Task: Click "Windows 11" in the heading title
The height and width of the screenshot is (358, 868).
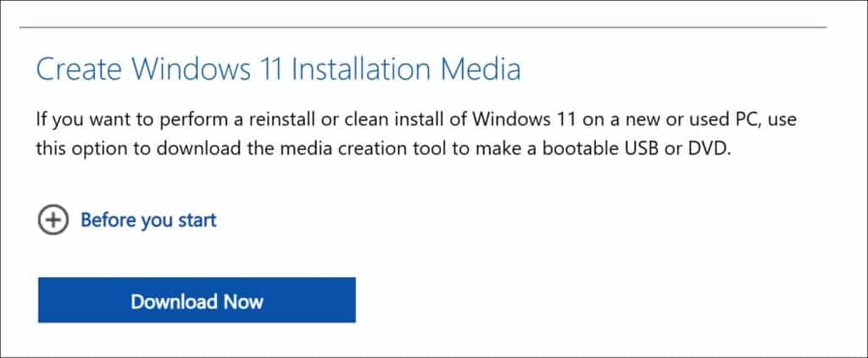Action: (209, 70)
